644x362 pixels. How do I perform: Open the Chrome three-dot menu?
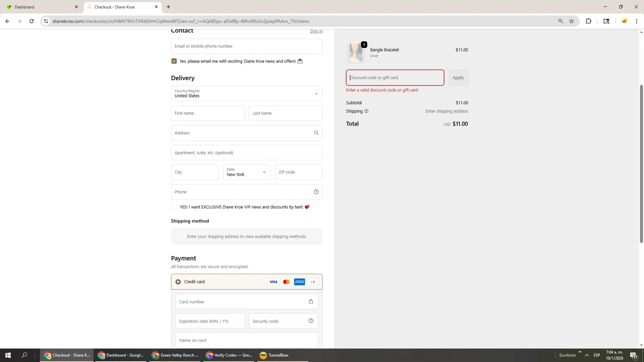tap(636, 21)
